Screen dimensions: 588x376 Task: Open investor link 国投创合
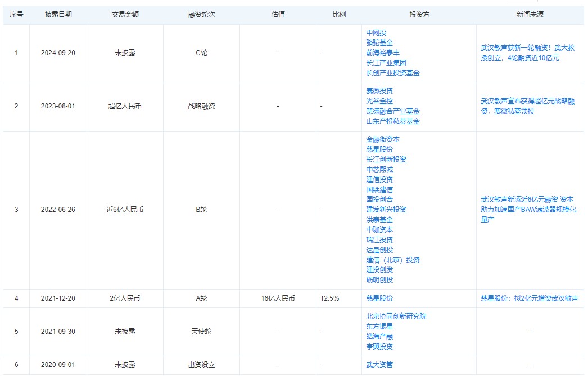click(379, 200)
